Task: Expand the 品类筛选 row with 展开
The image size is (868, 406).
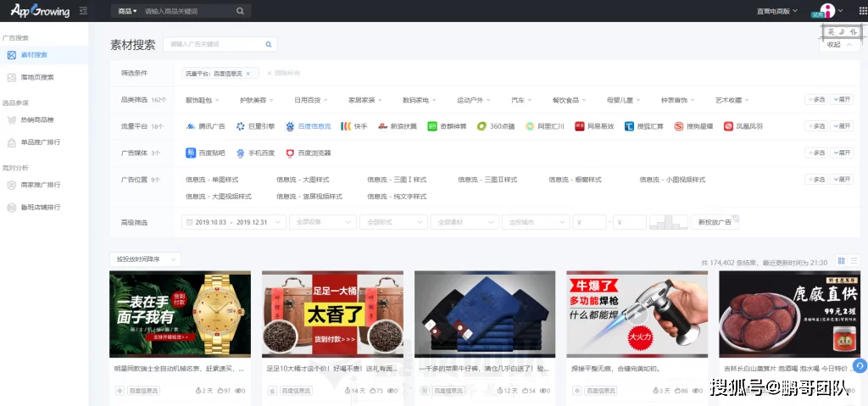Action: [842, 99]
